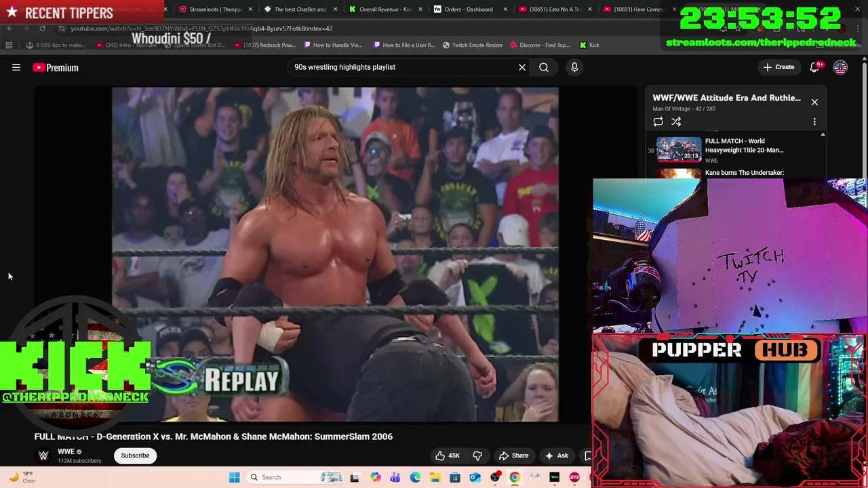Open the playlist title WWF/WWE Attitude Era
868x488 pixels.
click(726, 98)
